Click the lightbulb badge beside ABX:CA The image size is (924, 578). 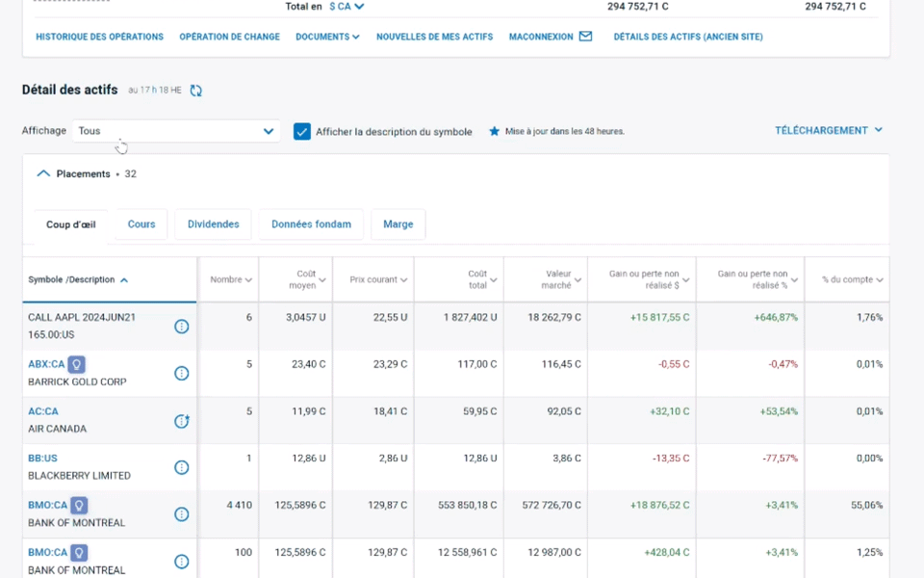coord(76,364)
